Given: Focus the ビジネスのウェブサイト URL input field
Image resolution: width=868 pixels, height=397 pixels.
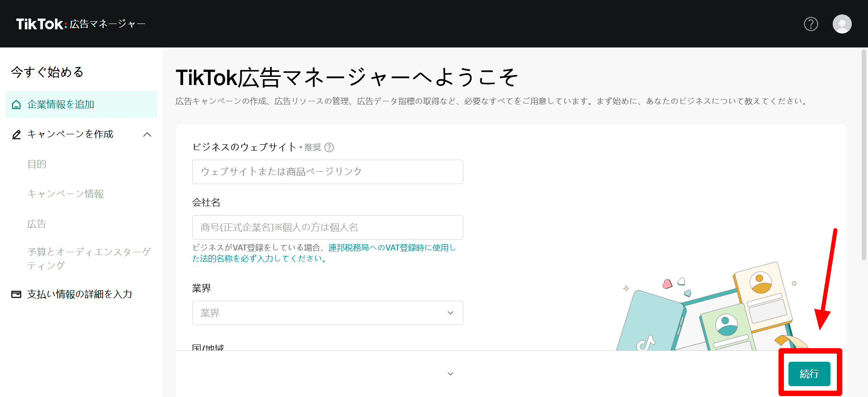Looking at the screenshot, I should point(328,172).
